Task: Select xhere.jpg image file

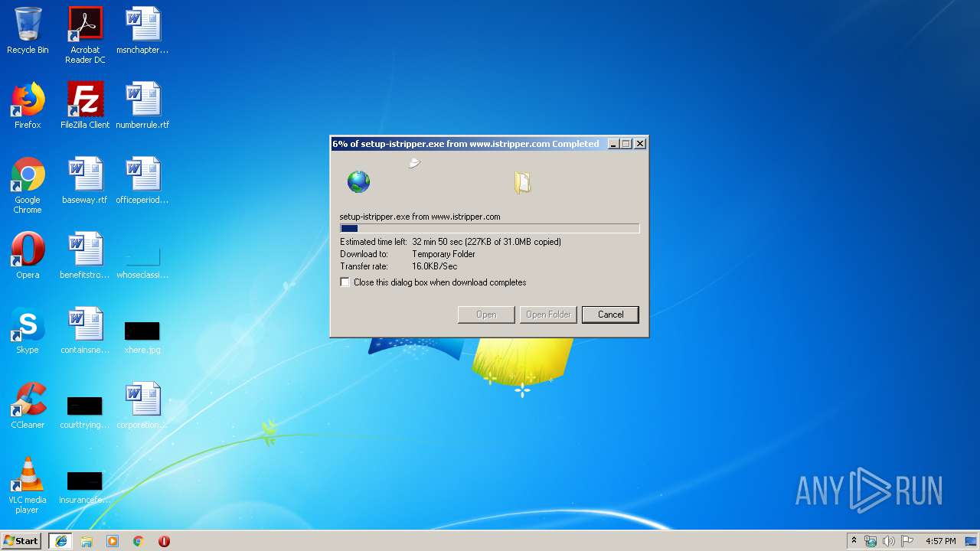Action: (142, 337)
